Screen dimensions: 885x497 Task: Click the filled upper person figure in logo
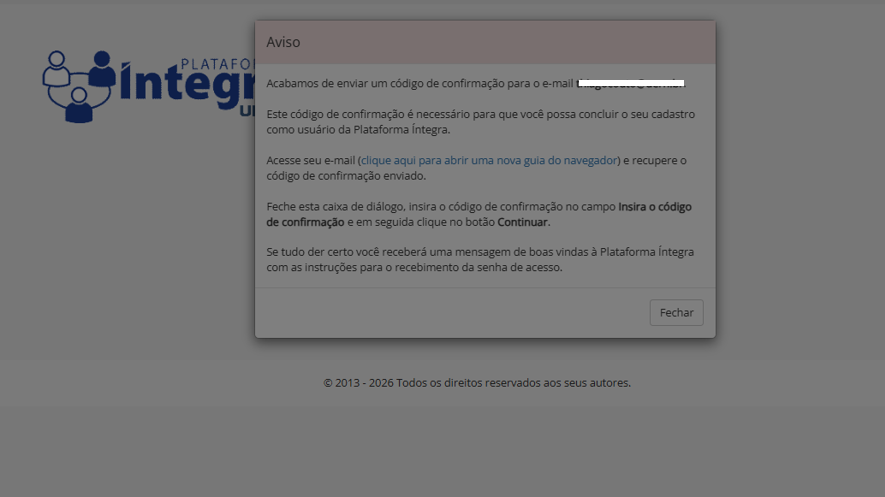(x=102, y=68)
